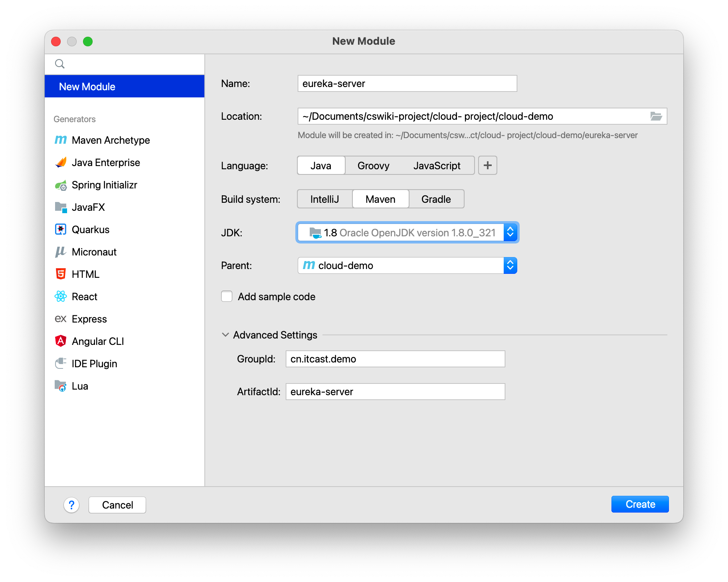Click the Micronaut mu icon
Viewport: 728px width, 582px height.
pyautogui.click(x=61, y=252)
